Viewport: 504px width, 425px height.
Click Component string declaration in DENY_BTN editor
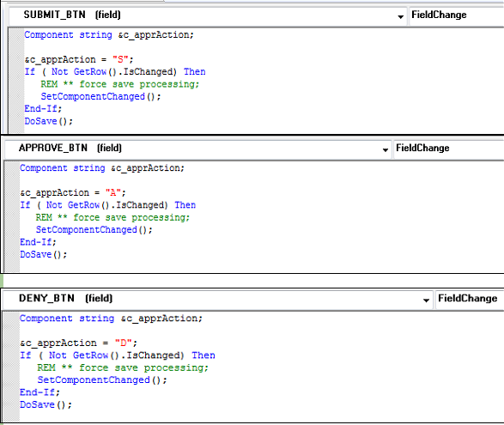pos(112,319)
